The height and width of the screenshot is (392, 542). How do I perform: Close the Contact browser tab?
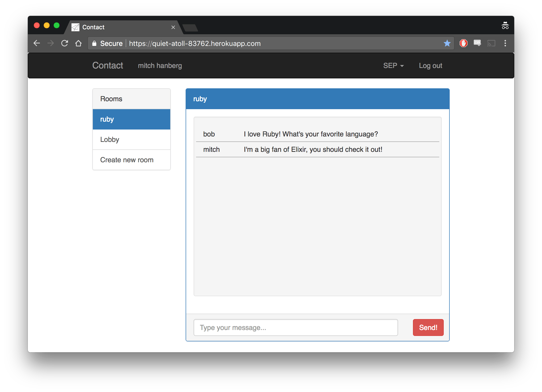pyautogui.click(x=173, y=27)
